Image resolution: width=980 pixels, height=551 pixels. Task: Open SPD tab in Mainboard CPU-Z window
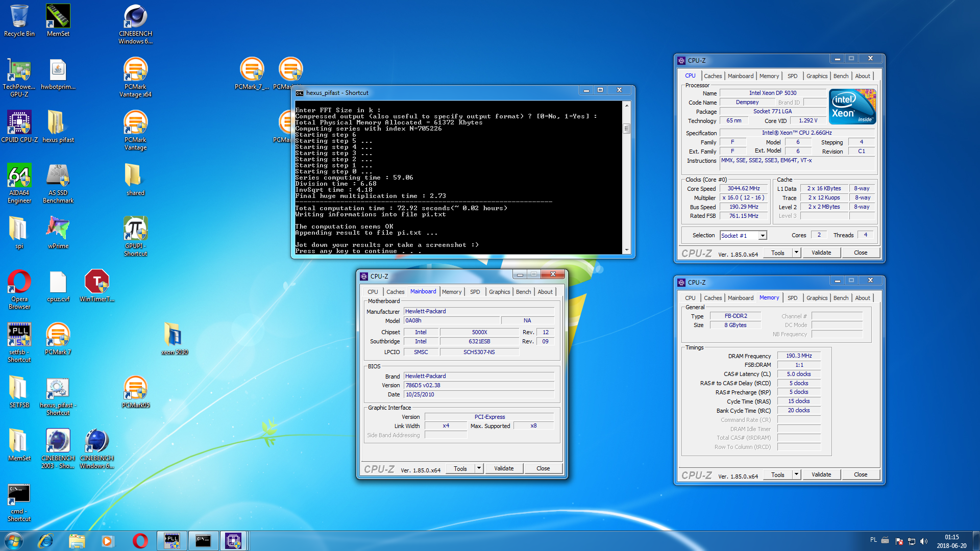(475, 292)
